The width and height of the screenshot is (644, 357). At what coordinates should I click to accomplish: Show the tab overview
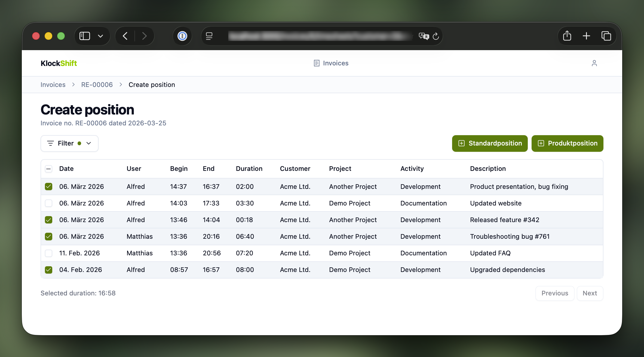(606, 36)
